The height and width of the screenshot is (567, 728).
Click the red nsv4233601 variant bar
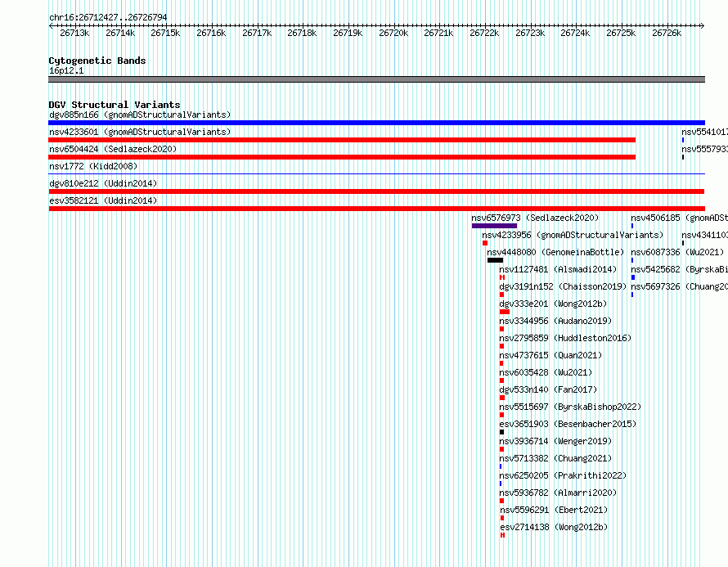[x=342, y=140]
